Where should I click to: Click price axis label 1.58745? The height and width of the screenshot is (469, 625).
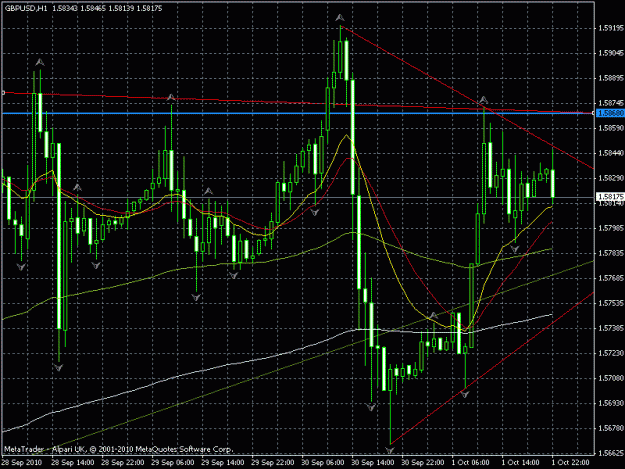click(x=610, y=103)
